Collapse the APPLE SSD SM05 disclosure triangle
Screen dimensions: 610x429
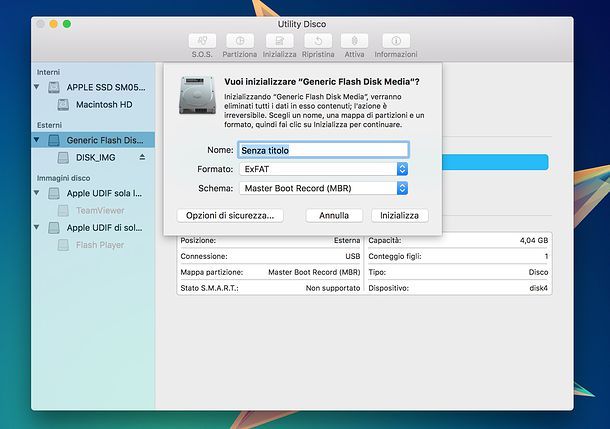[37, 87]
